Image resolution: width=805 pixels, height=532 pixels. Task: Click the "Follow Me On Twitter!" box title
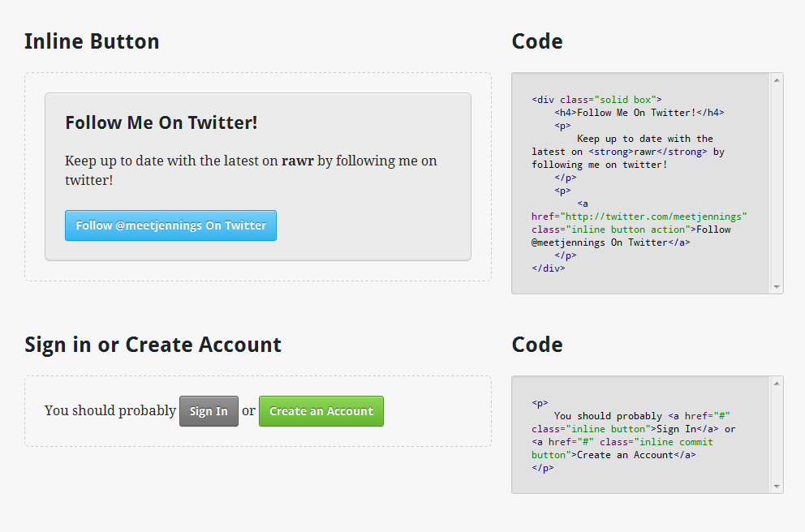161,123
